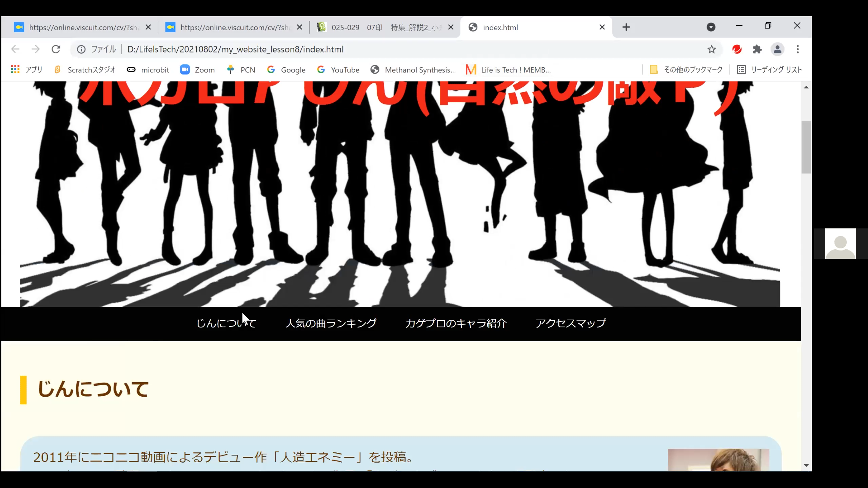Click the site information icon in address bar

point(81,49)
